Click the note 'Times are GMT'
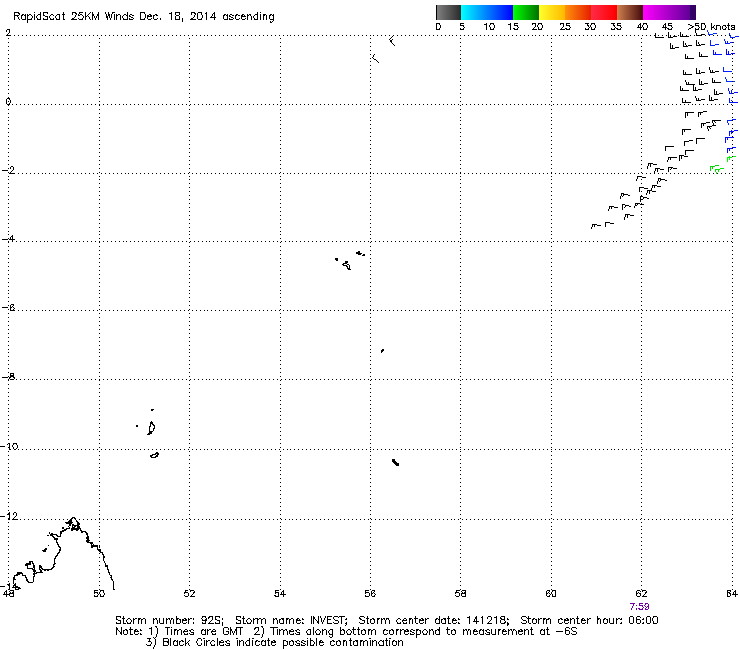The height and width of the screenshot is (650, 740). (203, 632)
